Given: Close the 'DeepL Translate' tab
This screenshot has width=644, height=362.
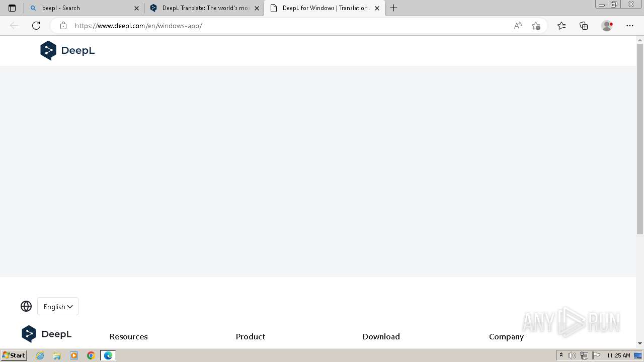Looking at the screenshot, I should (x=257, y=8).
